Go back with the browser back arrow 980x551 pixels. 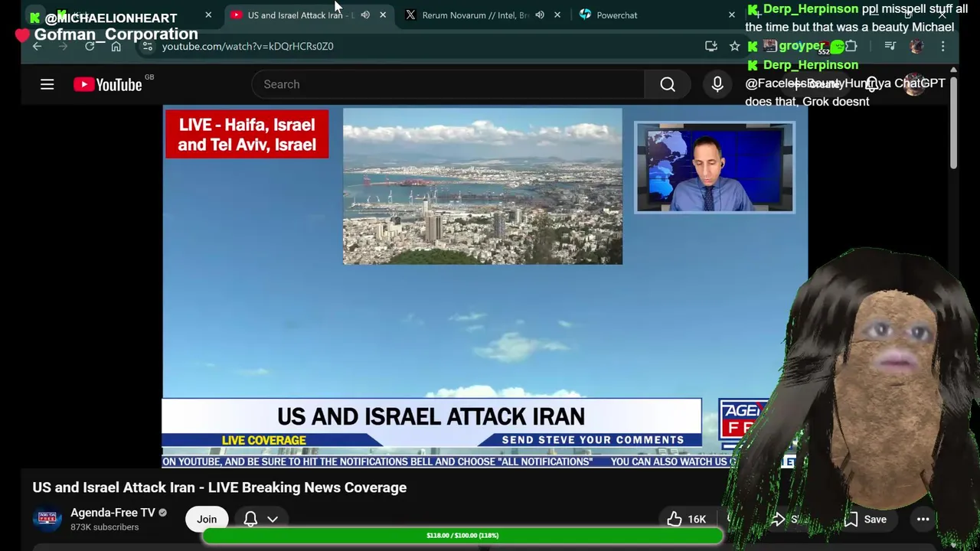pos(37,46)
